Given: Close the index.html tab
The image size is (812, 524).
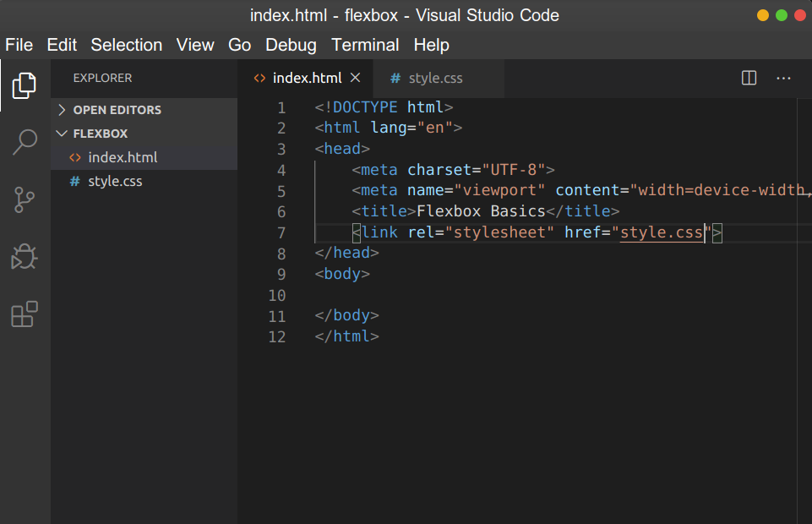Looking at the screenshot, I should pos(356,77).
